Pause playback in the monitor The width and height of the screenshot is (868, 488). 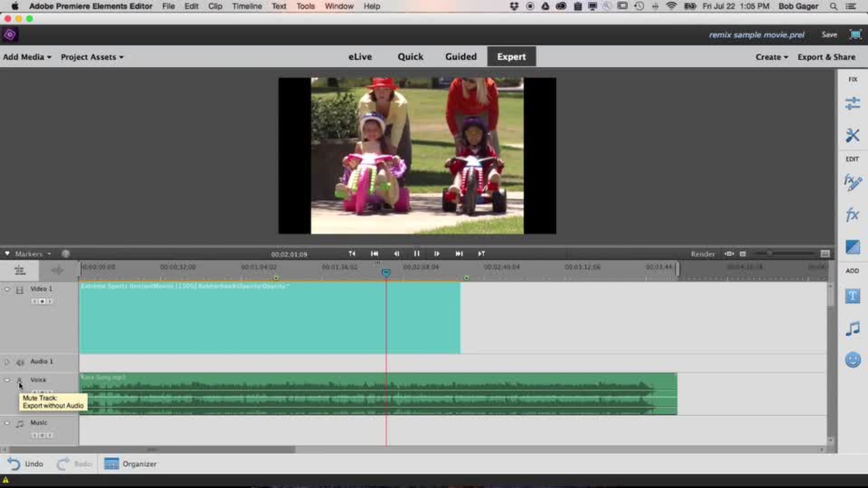(x=416, y=254)
